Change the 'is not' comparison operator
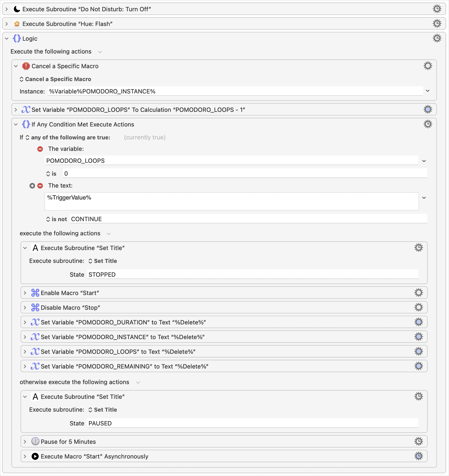The image size is (449, 476). click(x=56, y=219)
